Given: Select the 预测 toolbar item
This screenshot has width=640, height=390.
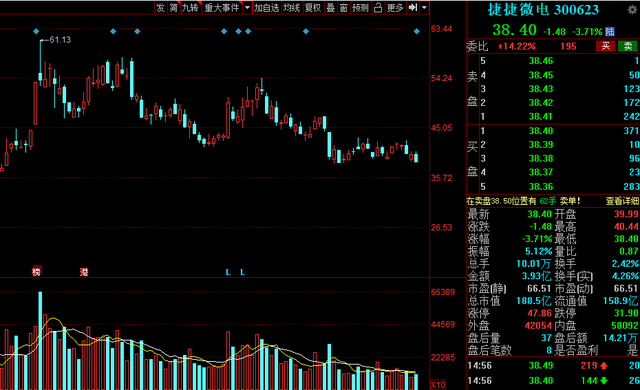Looking at the screenshot, I should point(360,8).
